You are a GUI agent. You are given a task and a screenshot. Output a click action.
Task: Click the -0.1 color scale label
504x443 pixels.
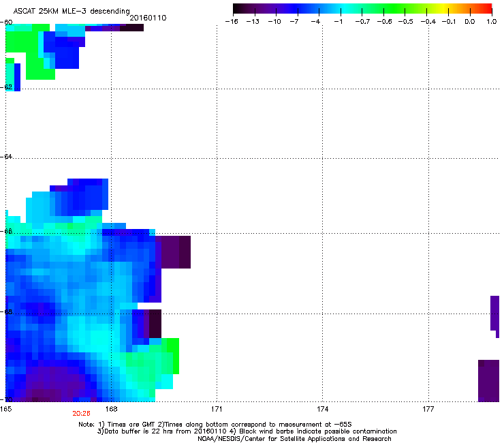448,22
